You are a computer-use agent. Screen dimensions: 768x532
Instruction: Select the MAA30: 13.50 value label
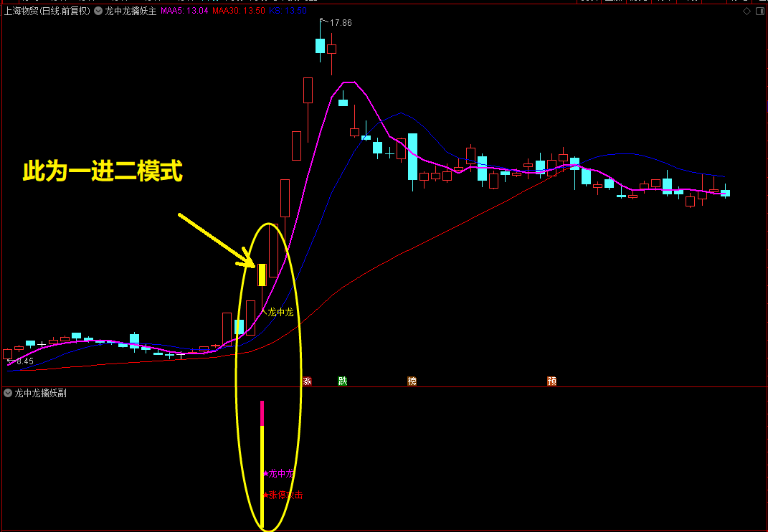239,11
